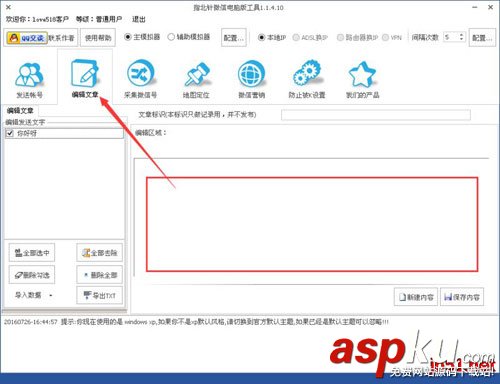
Task: Click 保存内容 save content button
Action: tap(462, 297)
